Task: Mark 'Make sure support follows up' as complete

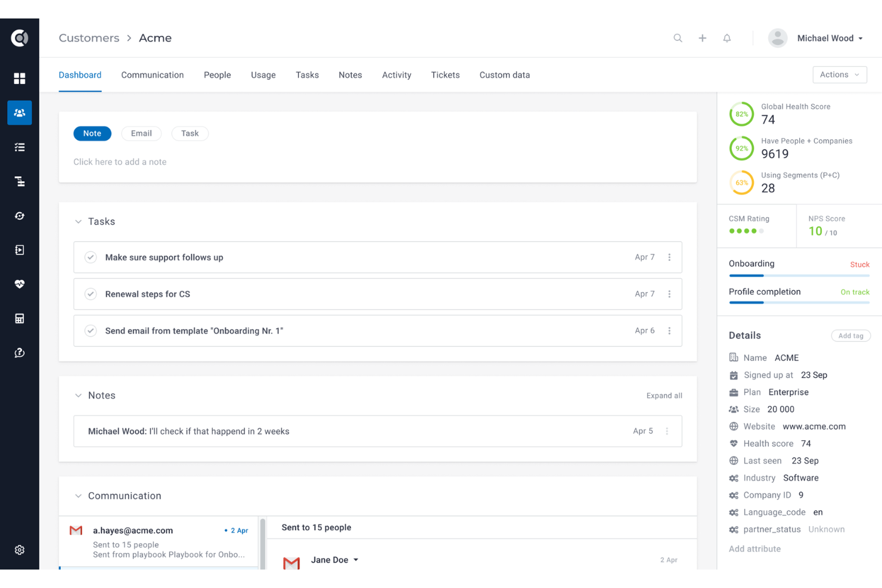Action: [90, 257]
